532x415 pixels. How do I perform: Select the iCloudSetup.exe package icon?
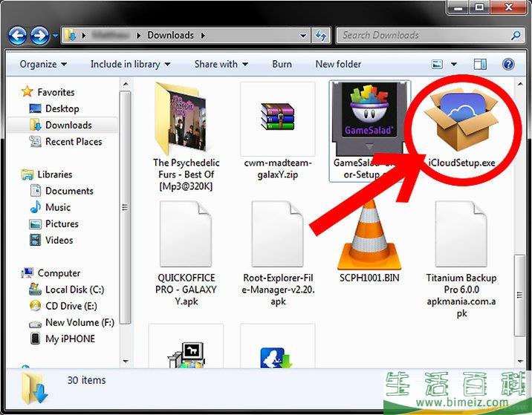[461, 120]
